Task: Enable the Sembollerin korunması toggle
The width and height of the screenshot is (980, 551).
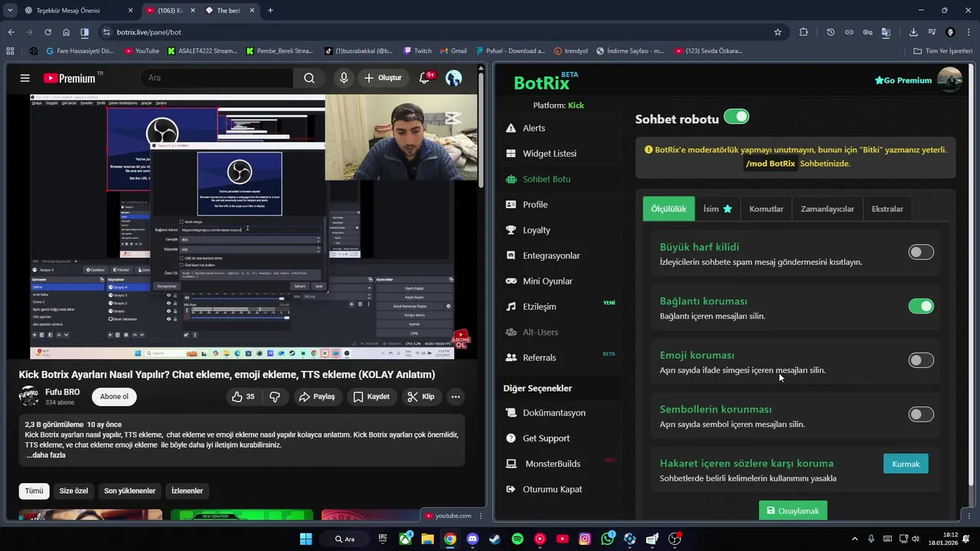Action: (x=921, y=414)
